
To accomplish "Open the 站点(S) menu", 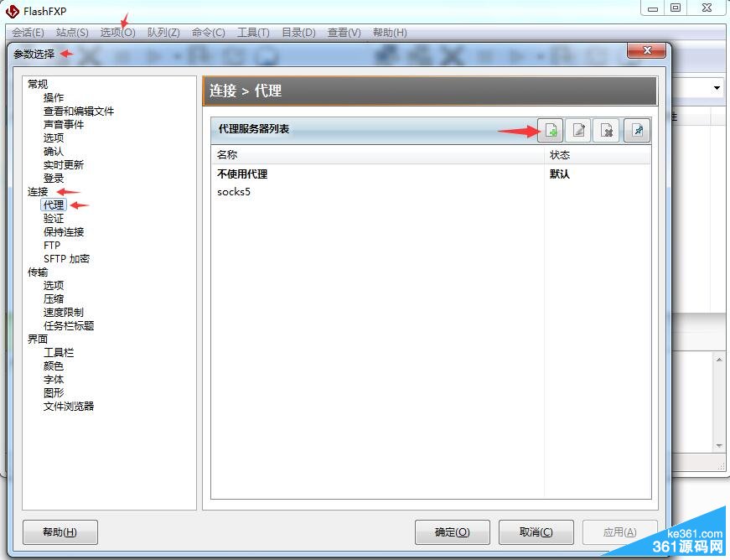I will pos(72,33).
